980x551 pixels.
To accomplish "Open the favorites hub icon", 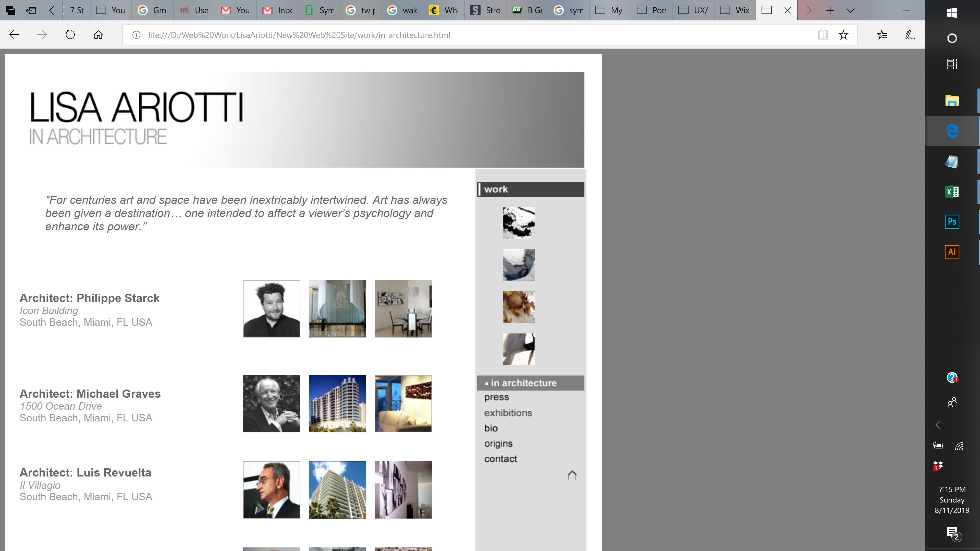I will point(882,35).
